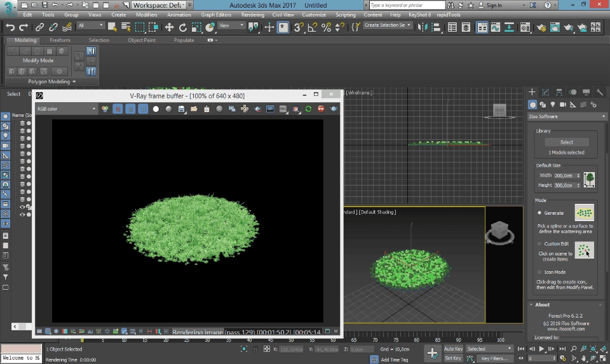Open the Hierarchy tab in command panel

[x=559, y=92]
